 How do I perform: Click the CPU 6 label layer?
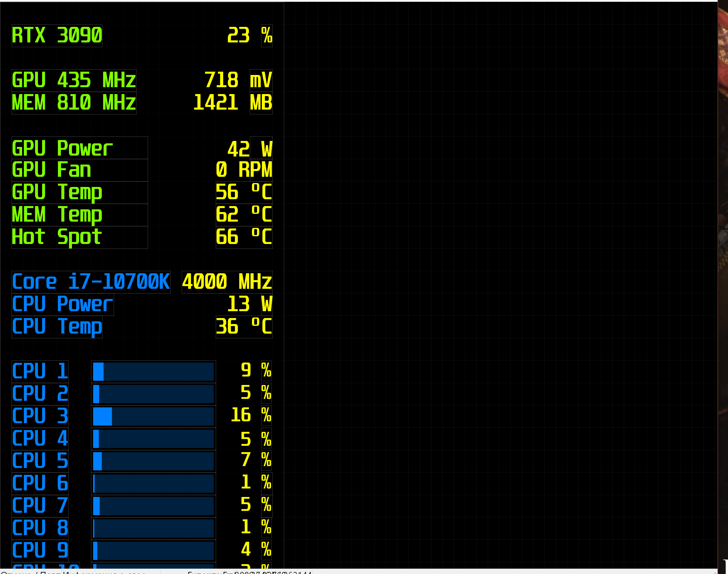[40, 484]
